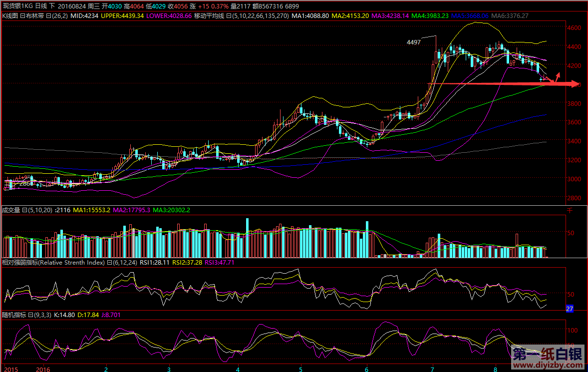
Task: Select the large red horizontal arrow
Action: pyautogui.click(x=509, y=84)
